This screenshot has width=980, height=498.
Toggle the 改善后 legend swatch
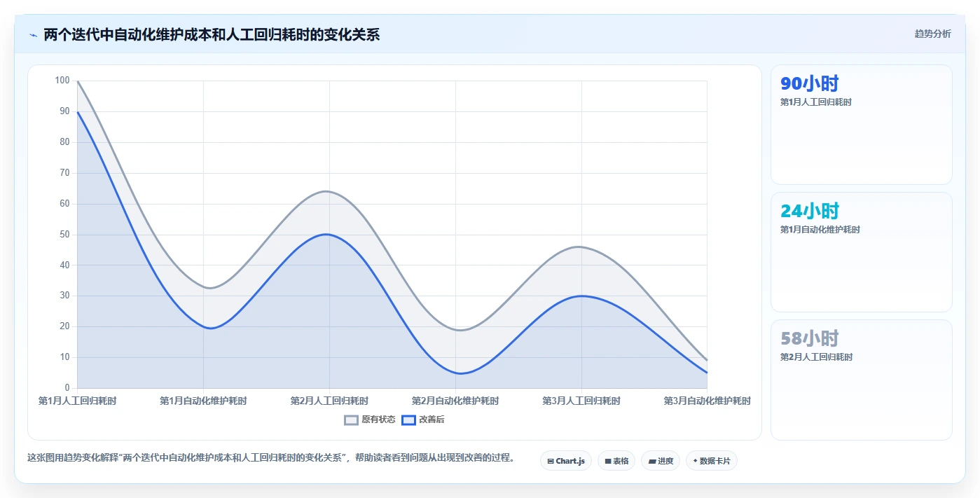click(408, 420)
